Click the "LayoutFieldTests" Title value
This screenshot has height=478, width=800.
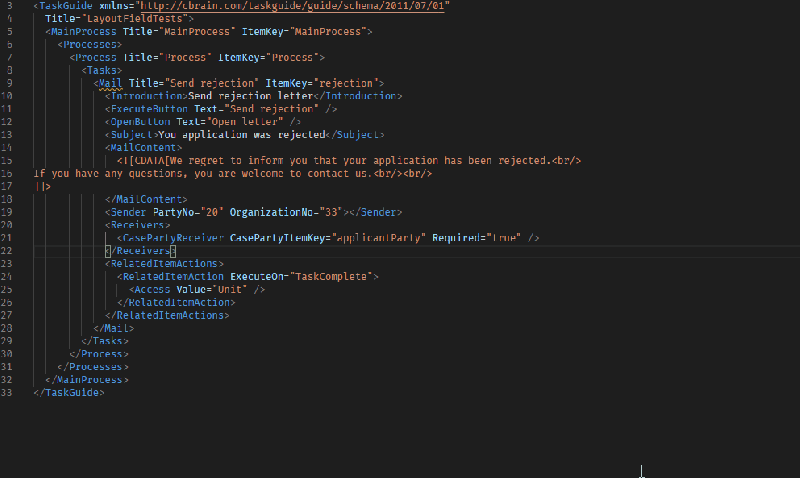click(134, 18)
